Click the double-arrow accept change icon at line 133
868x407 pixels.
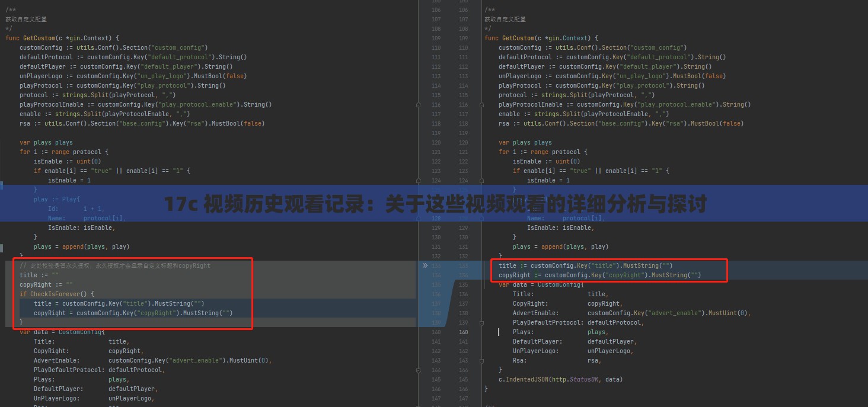(425, 265)
